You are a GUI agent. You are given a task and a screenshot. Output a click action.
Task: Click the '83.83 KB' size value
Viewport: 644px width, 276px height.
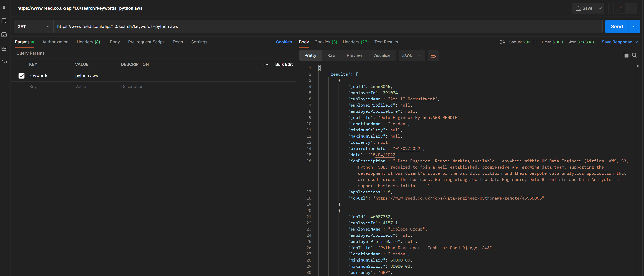tap(585, 42)
